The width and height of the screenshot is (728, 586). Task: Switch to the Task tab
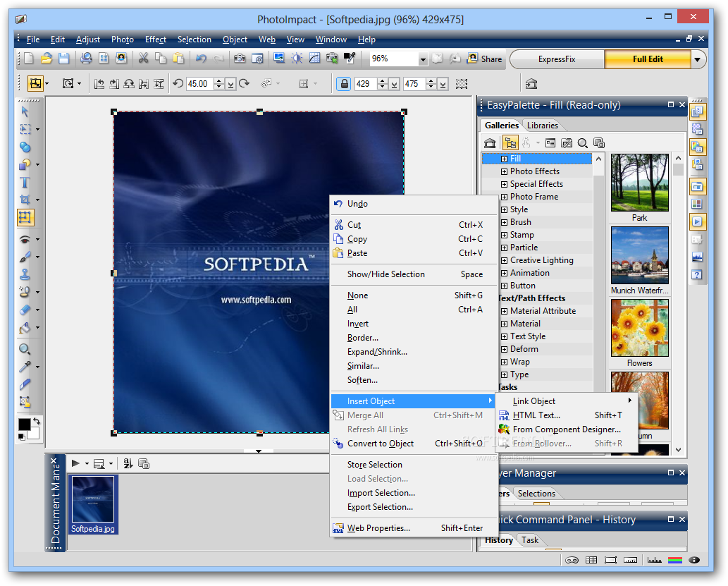click(x=530, y=540)
